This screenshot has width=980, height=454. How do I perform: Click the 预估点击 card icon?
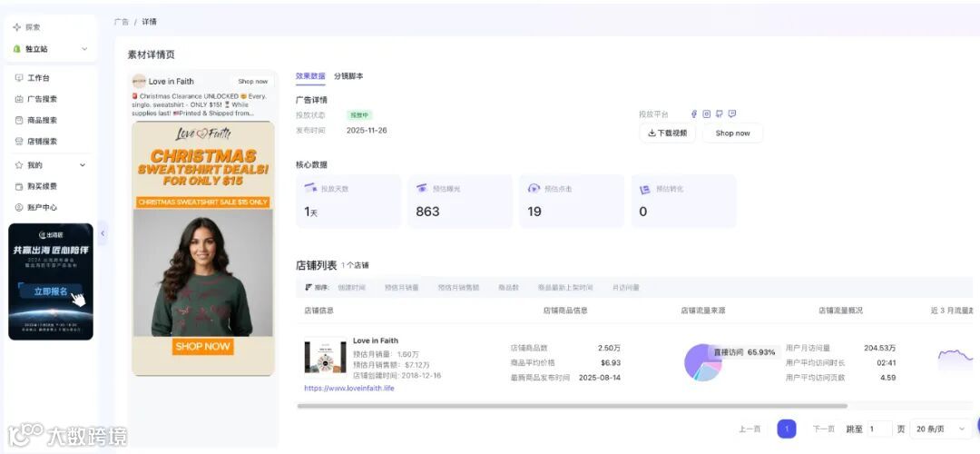tap(534, 188)
